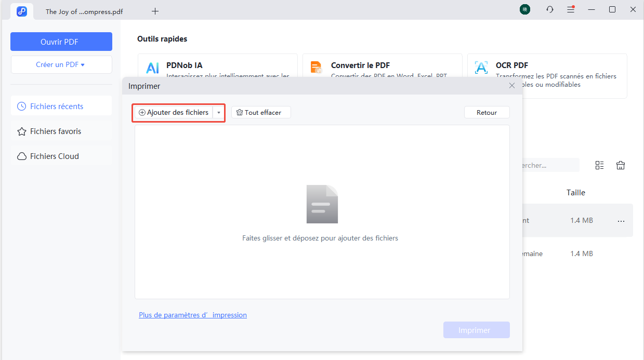Click the trash icon near the search bar
This screenshot has height=360, width=644.
620,165
